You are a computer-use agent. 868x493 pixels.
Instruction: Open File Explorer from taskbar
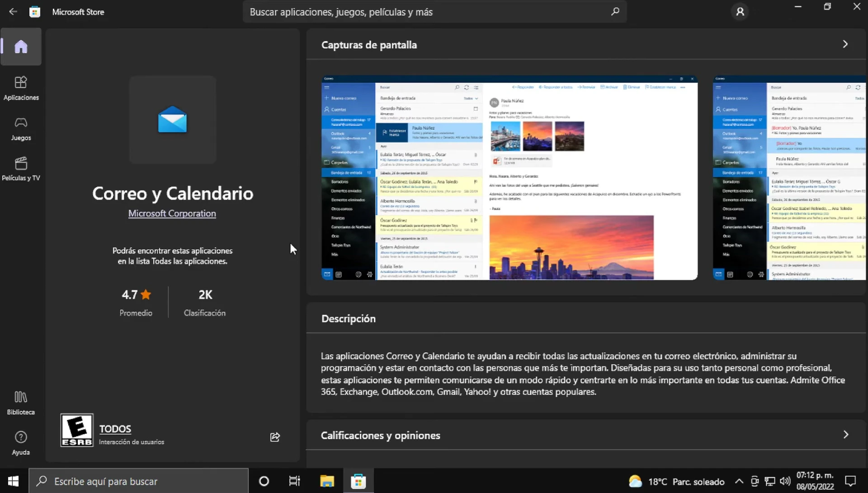(327, 481)
